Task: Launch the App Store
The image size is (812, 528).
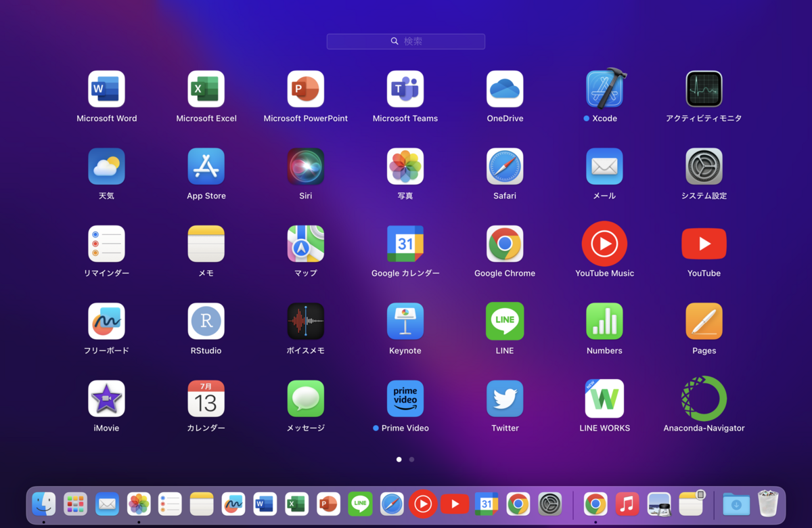Action: pos(206,167)
